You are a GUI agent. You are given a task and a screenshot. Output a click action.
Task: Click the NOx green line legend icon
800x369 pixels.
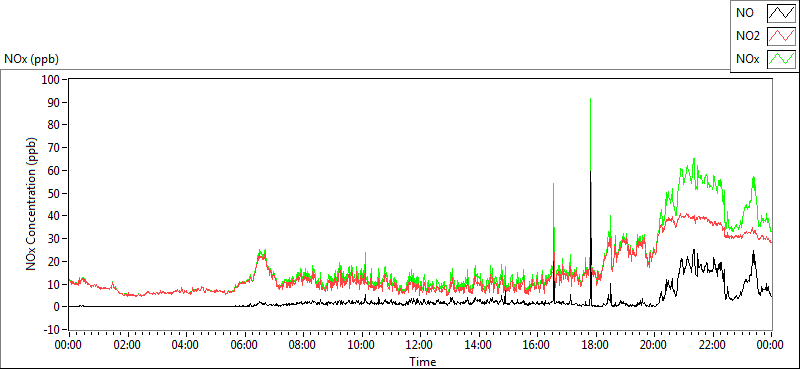pyautogui.click(x=781, y=59)
